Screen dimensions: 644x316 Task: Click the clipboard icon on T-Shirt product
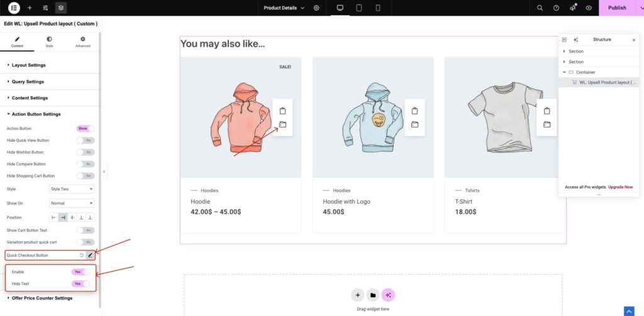click(x=547, y=111)
